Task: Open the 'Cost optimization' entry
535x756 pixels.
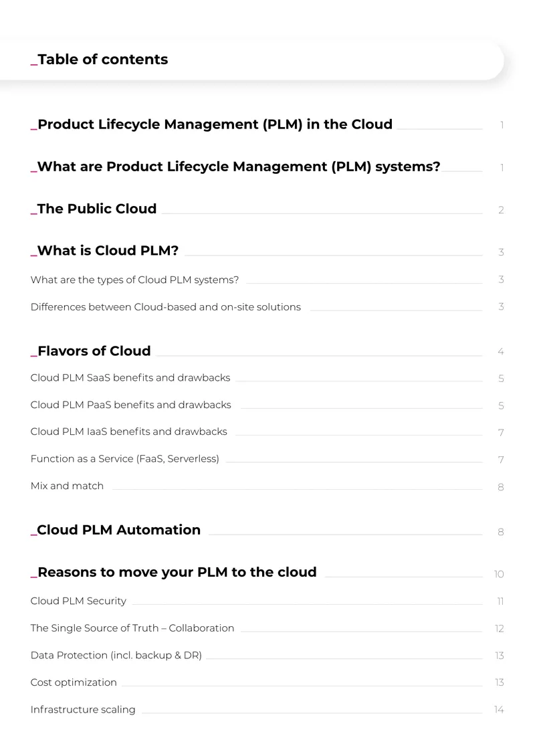Action: (x=74, y=682)
